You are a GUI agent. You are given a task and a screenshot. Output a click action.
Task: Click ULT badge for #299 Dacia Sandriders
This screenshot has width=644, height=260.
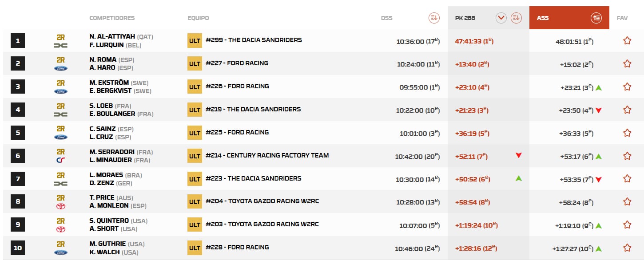pos(195,41)
